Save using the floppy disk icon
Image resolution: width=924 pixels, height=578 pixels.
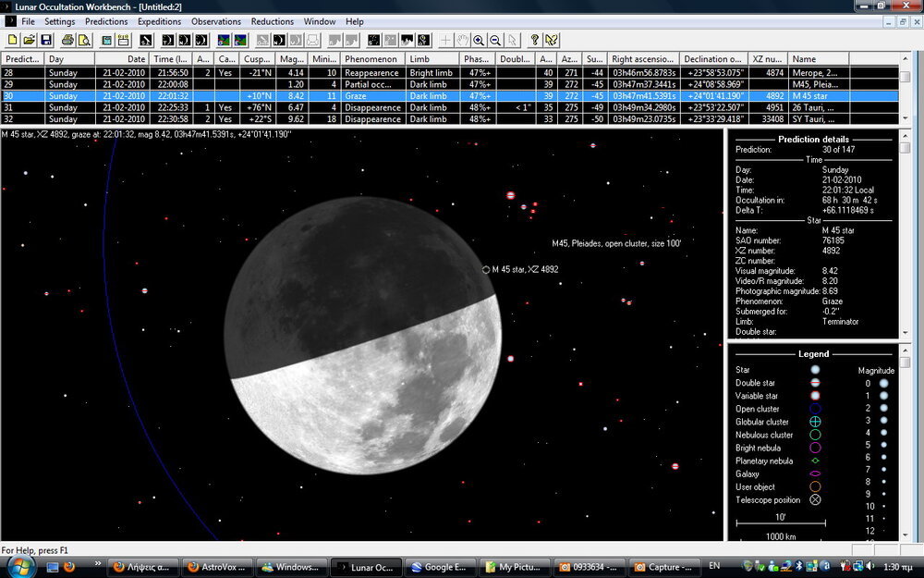45,40
